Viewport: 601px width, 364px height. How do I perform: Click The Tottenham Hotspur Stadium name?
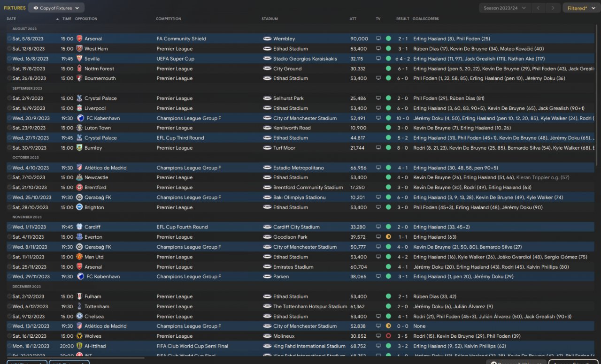(x=310, y=307)
